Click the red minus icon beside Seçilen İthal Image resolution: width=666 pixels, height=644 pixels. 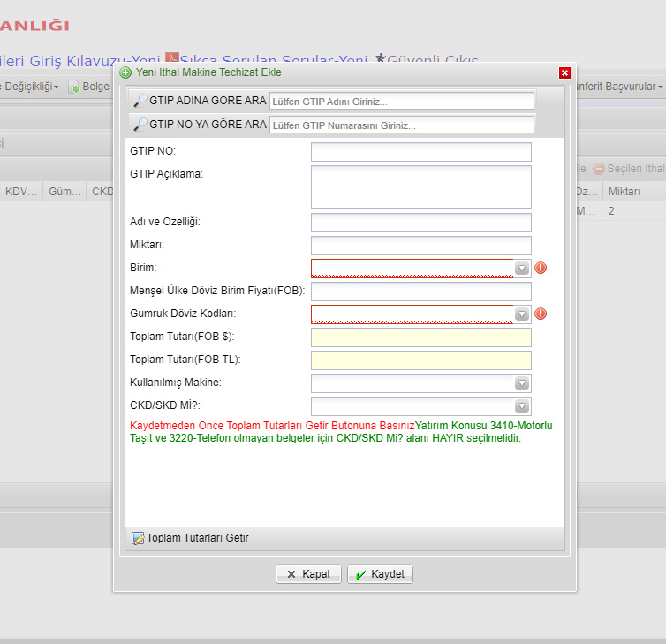click(599, 169)
